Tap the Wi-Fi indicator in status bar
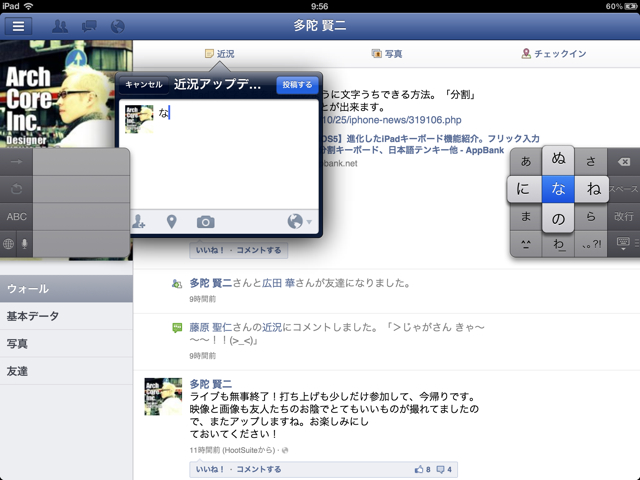The width and height of the screenshot is (640, 480). 28,6
